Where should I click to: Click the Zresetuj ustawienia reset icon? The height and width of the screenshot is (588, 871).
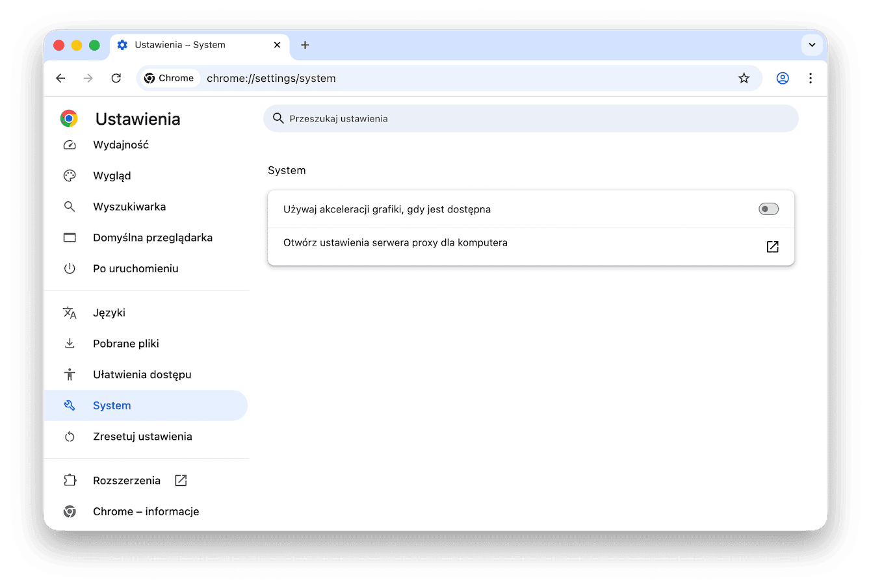(70, 437)
